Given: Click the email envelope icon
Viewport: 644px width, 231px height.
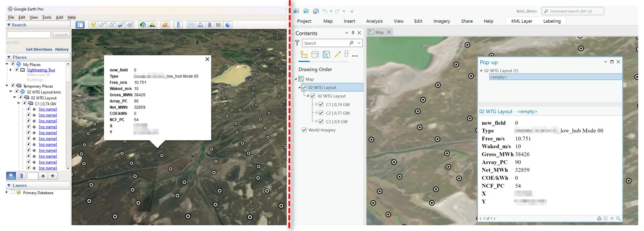Looking at the screenshot, I should 191,25.
